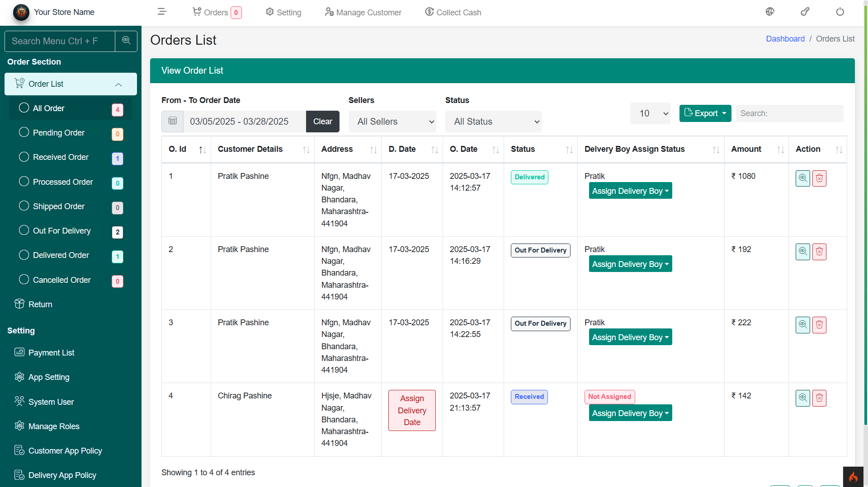Sort by Delvery Boy Assign Status column
Image resolution: width=868 pixels, height=487 pixels.
(x=716, y=150)
